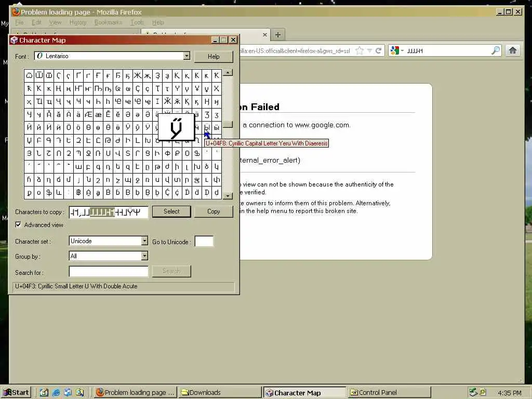Image resolution: width=532 pixels, height=399 pixels.
Task: Click the character grid scrollbar's down arrow
Action: [x=228, y=196]
